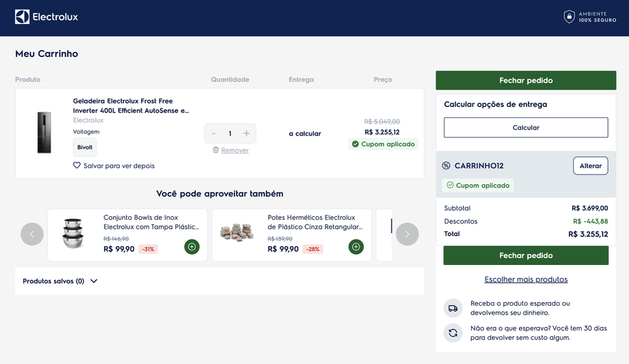Viewport: 629px width, 364px height.
Task: Go to the previous carousel item arrow
Action: click(32, 234)
